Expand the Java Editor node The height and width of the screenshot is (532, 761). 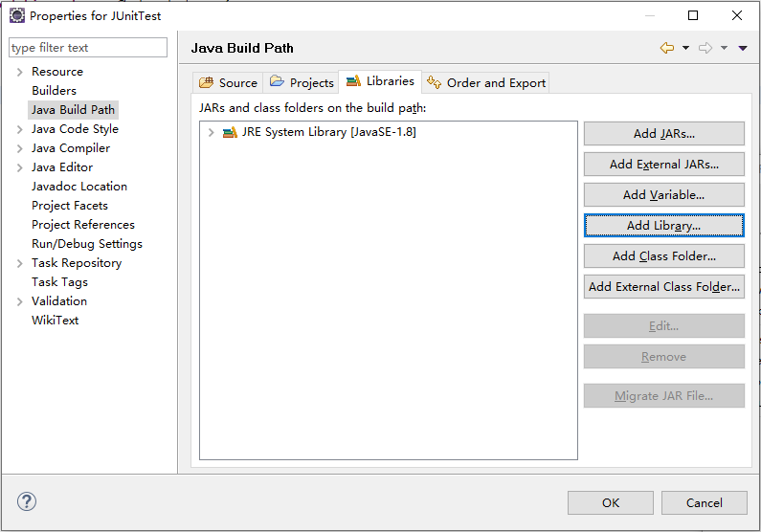(19, 167)
